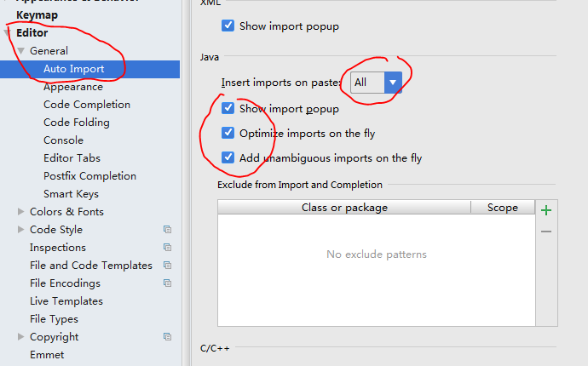Screen dimensions: 588x366
Task: Click the minus remove-exclusion icon
Action: click(x=546, y=231)
